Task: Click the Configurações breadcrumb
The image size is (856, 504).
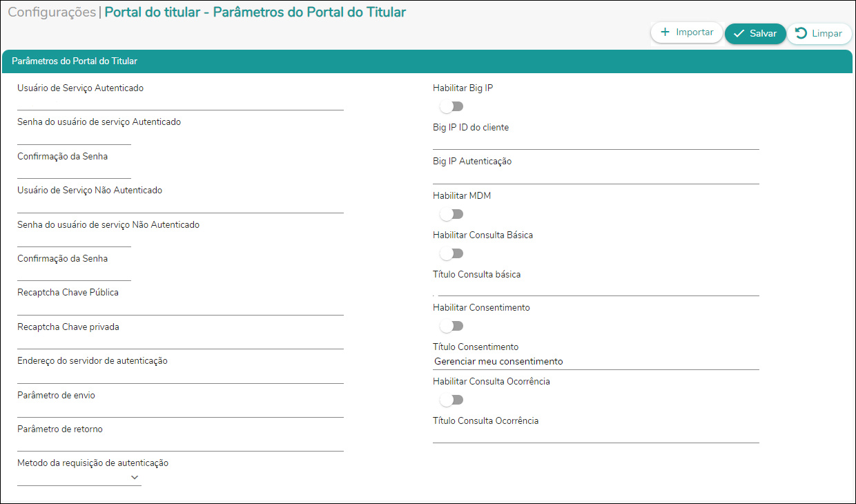Action: [x=52, y=12]
